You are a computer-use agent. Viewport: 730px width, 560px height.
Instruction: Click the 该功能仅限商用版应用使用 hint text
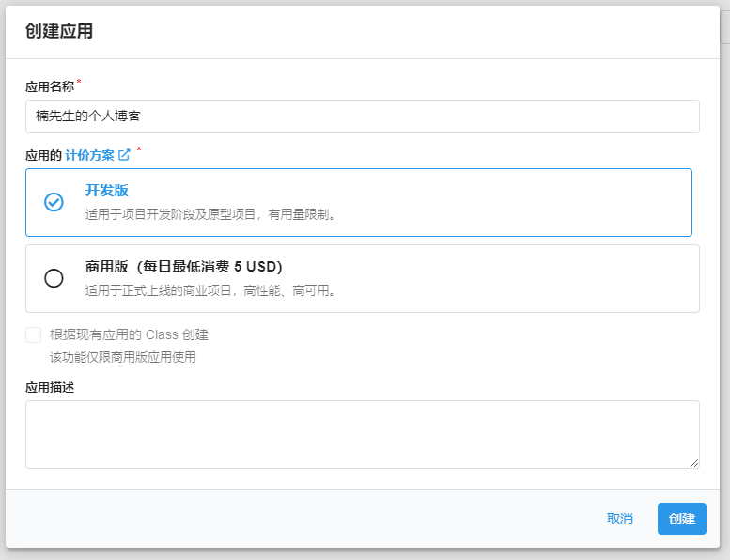(122, 357)
